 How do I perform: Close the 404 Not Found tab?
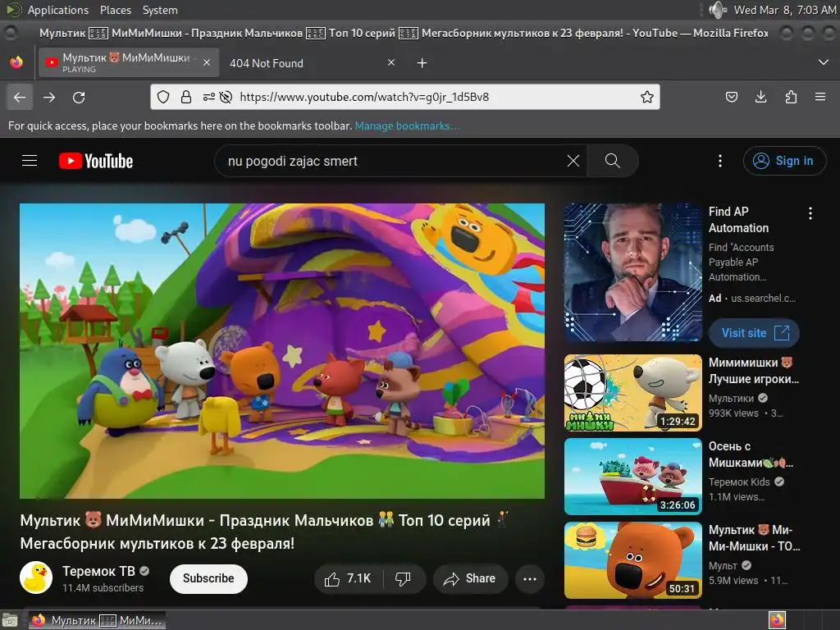pos(391,62)
